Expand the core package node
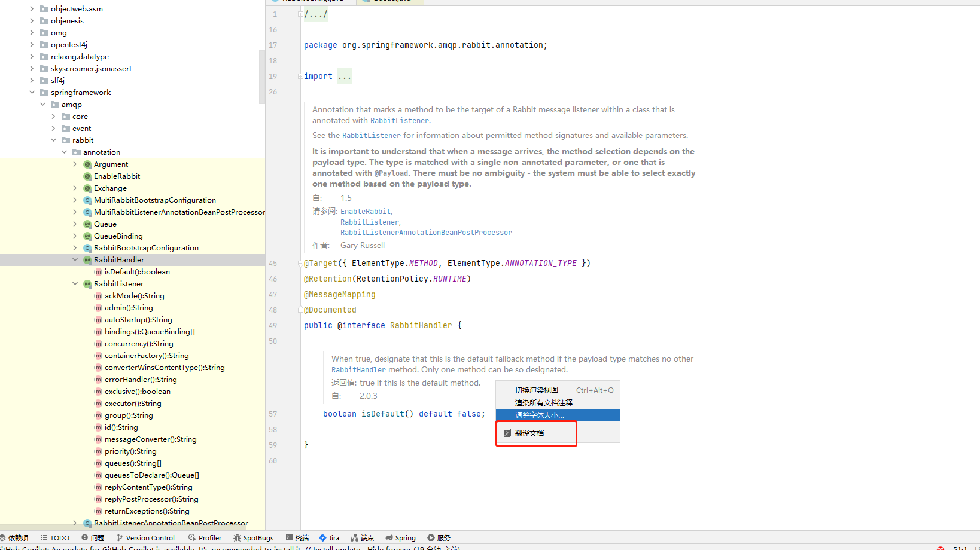The image size is (980, 550). (x=53, y=117)
